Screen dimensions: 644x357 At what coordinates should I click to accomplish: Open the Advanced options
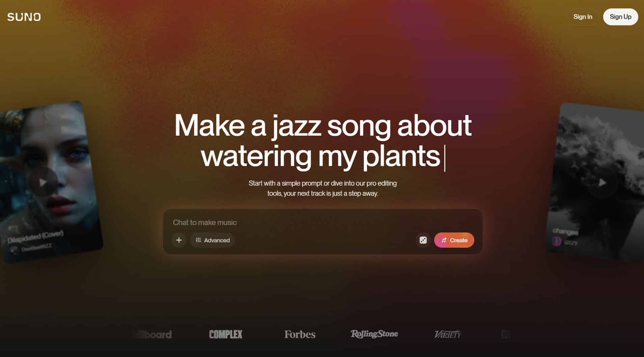(x=213, y=240)
